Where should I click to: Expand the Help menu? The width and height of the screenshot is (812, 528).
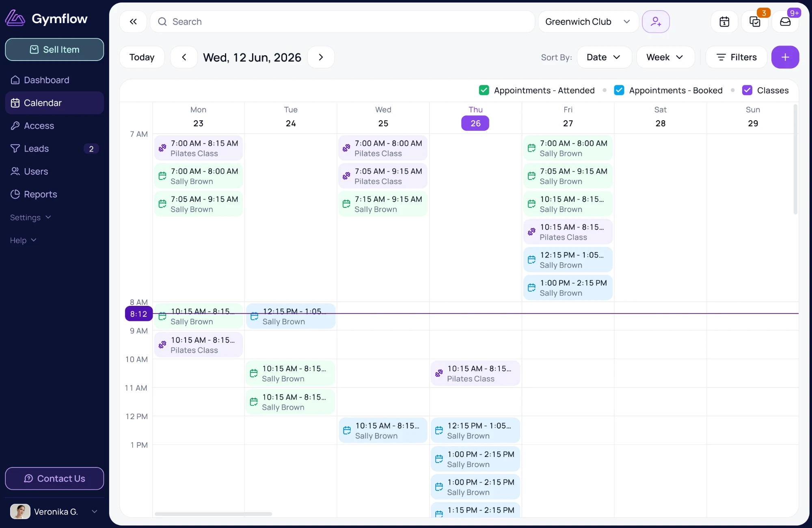pos(23,240)
